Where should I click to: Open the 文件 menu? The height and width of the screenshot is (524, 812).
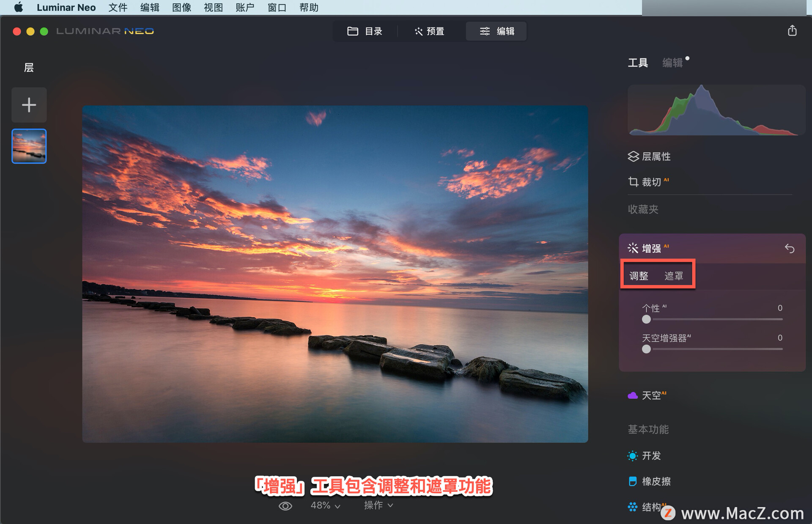118,7
